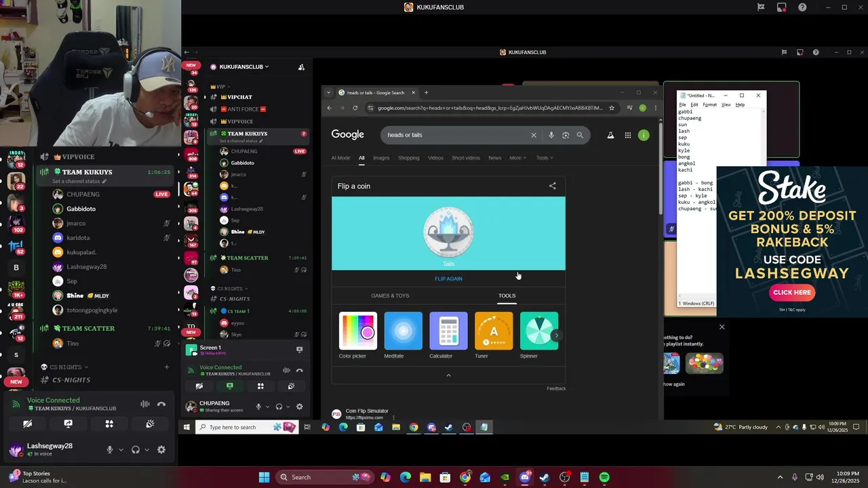
Task: Reload the Google search page
Action: coord(355,108)
